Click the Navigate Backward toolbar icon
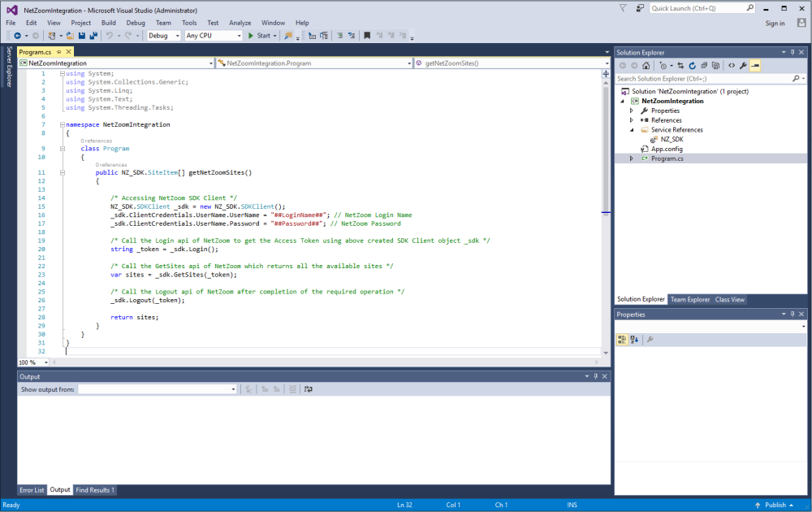Screen dimensions: 812x512 [18, 36]
